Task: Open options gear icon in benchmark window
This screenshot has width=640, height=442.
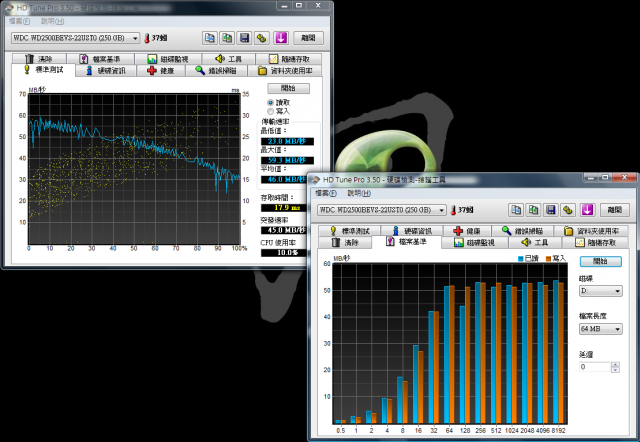Action: point(261,38)
